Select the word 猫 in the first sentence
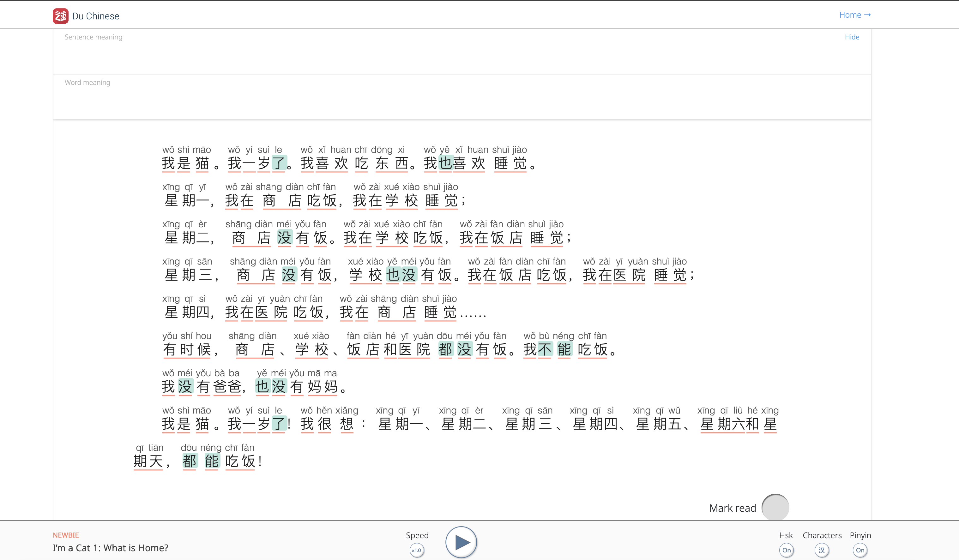Screen dimensions: 959x560 (202, 163)
